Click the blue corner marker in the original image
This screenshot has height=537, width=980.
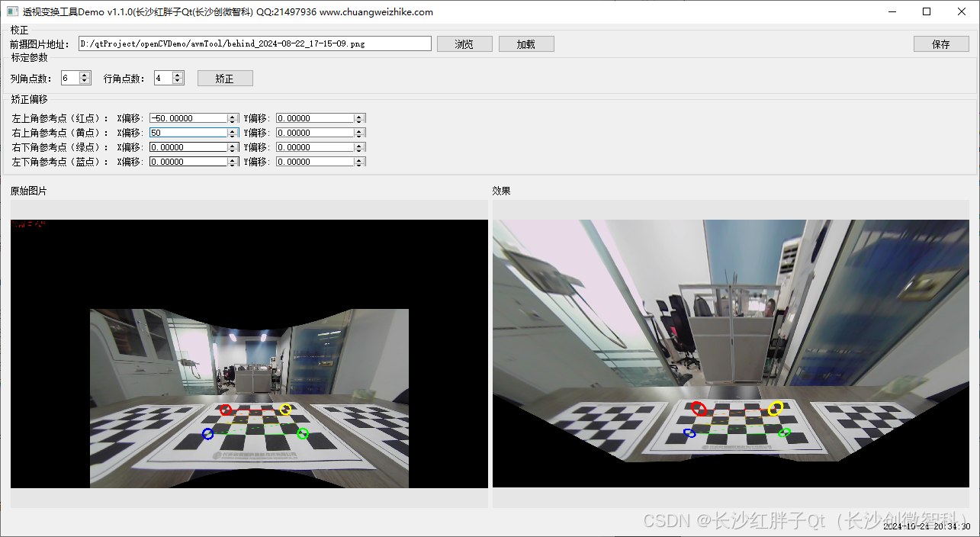207,434
